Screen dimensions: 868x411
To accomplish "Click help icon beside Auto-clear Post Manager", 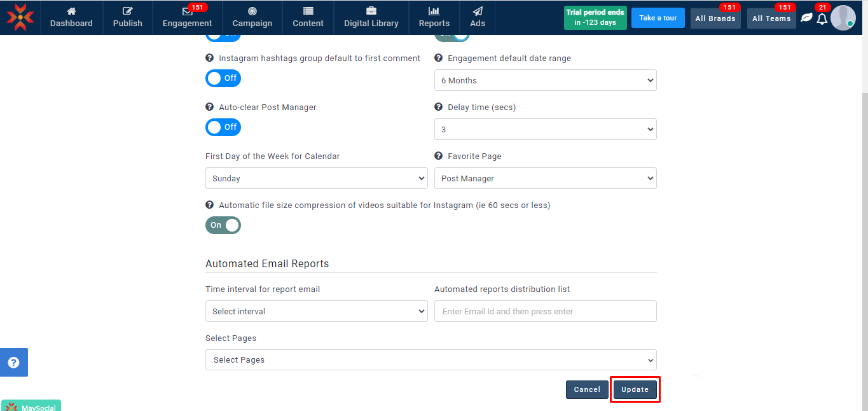I will click(x=209, y=108).
